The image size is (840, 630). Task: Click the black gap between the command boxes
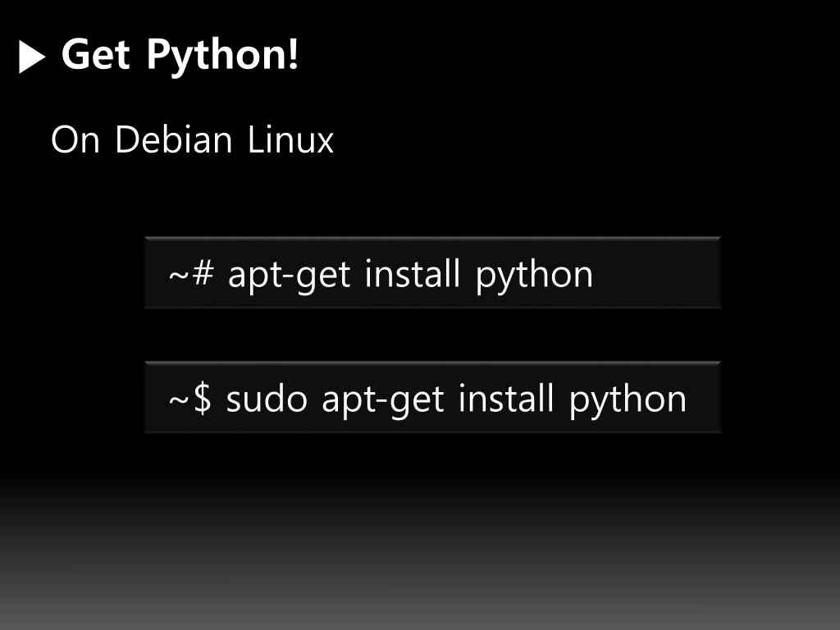pos(432,335)
